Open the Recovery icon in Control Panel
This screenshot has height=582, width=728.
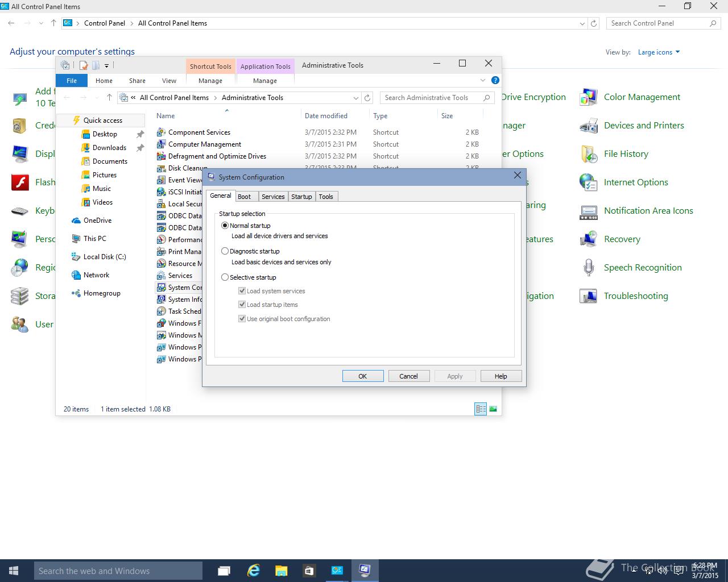(x=588, y=239)
